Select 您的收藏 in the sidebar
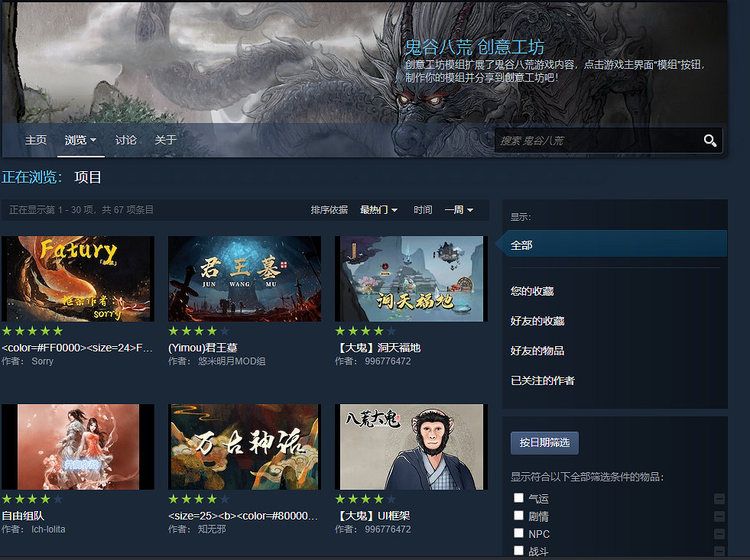 [532, 291]
